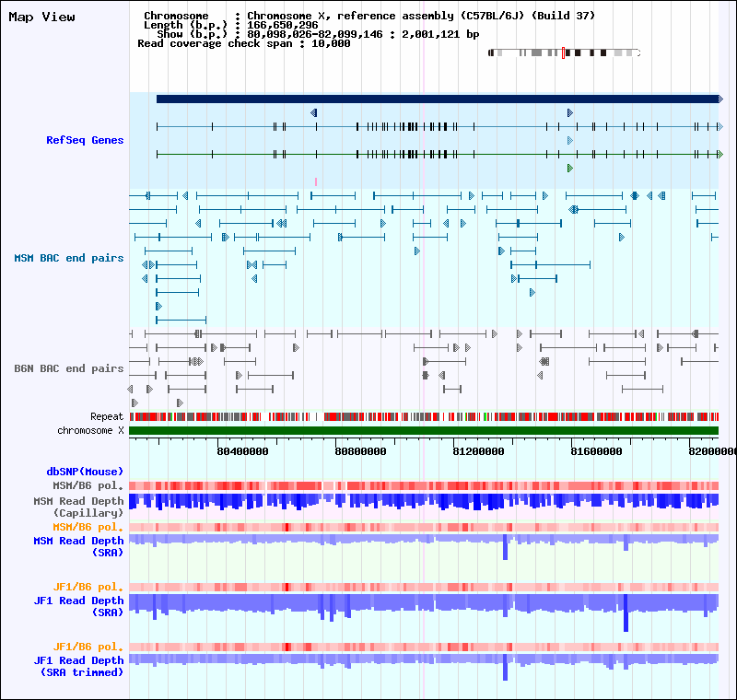The height and width of the screenshot is (700, 737).
Task: Click the gray MSM/B6 pol. polymorphism band
Action: pos(424,485)
